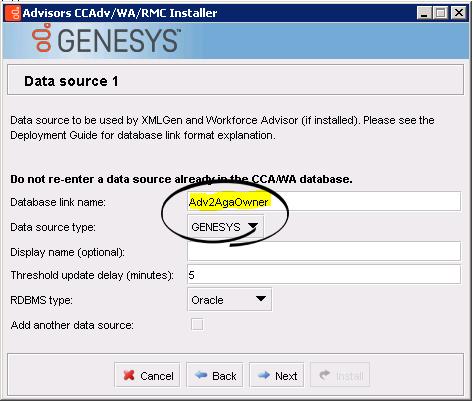Screen dimensions: 473x401
Task: Focus the Database link name field
Action: 324,202
